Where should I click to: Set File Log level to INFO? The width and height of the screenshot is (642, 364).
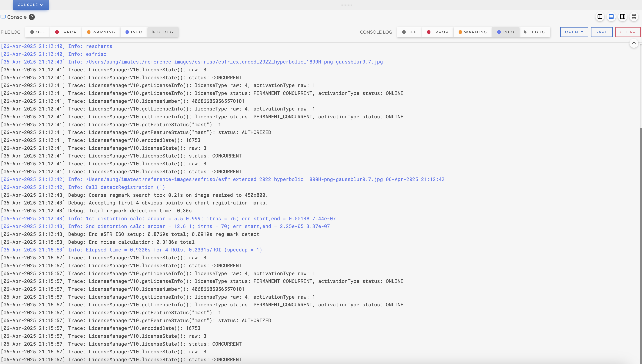coord(134,32)
